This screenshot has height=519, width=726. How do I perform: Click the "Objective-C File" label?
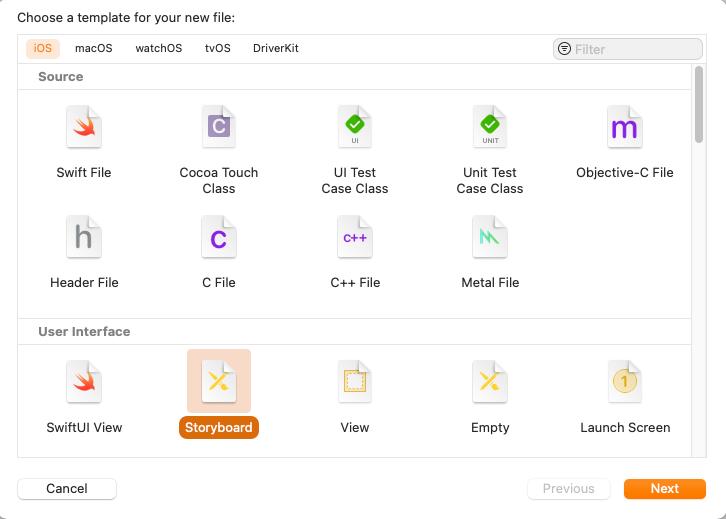tap(625, 173)
